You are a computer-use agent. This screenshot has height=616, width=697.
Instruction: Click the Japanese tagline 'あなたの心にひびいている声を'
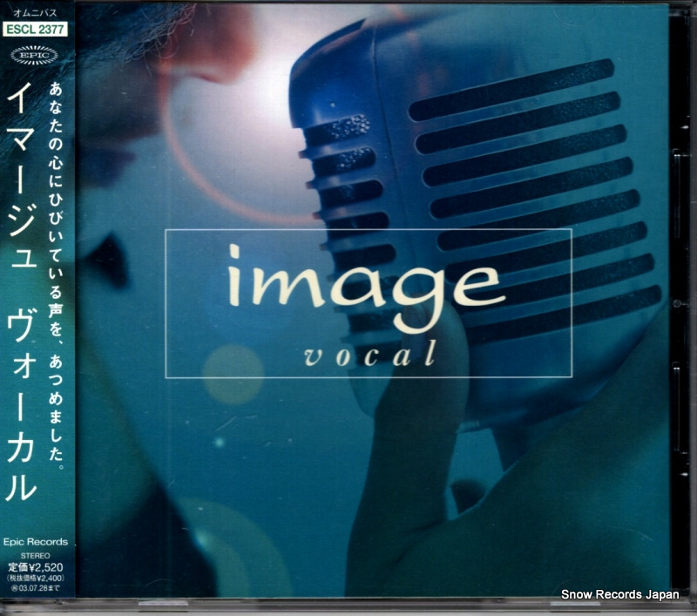point(56,208)
